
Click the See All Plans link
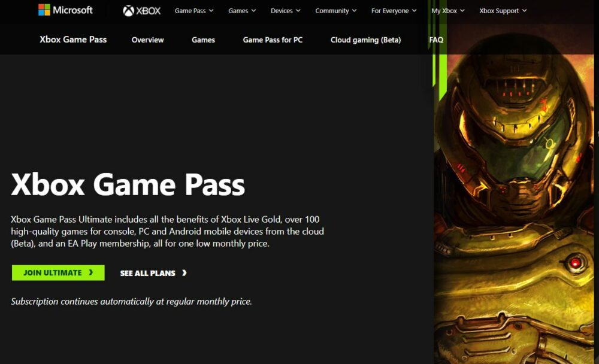(x=153, y=273)
